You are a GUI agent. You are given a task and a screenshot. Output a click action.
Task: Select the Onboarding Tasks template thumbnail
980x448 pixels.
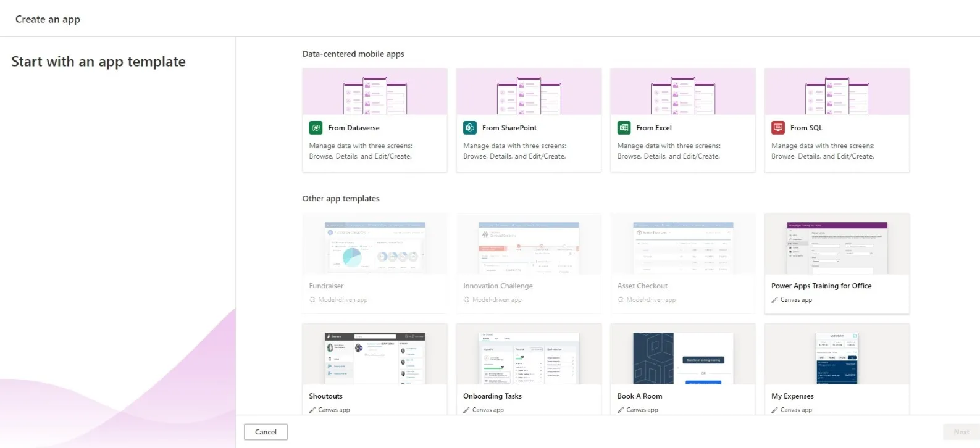(x=529, y=354)
